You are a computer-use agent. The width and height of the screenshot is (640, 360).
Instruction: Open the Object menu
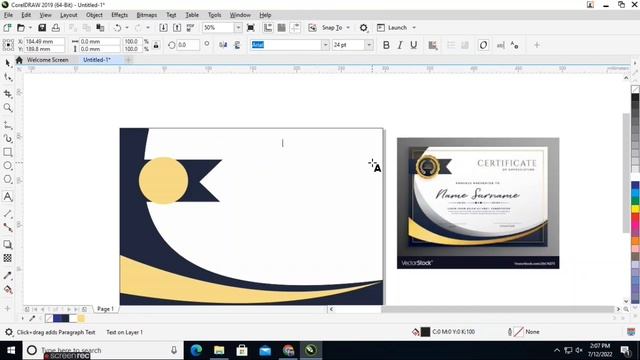pyautogui.click(x=94, y=15)
